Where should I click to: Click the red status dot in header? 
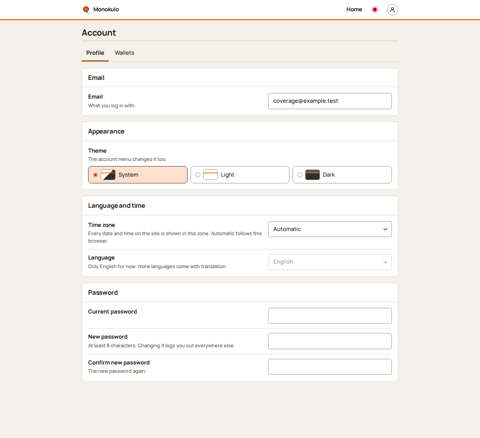coord(375,10)
